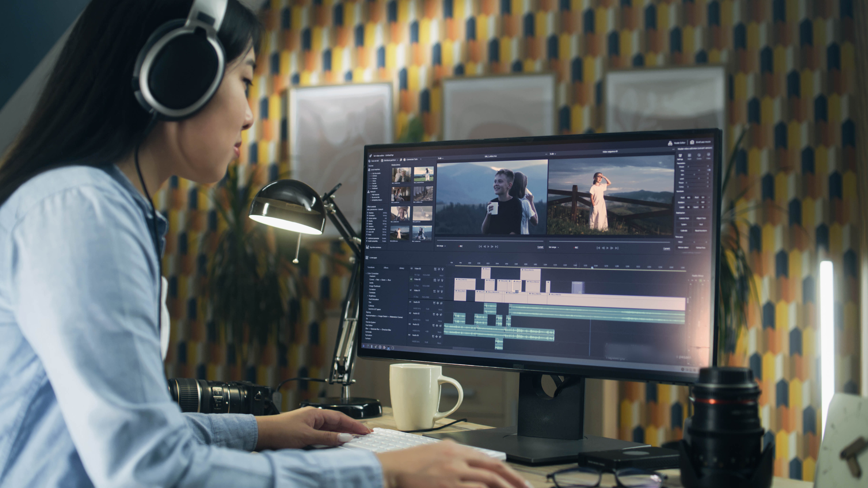Jump to end in the right preview
Image resolution: width=868 pixels, height=488 pixels.
click(617, 248)
